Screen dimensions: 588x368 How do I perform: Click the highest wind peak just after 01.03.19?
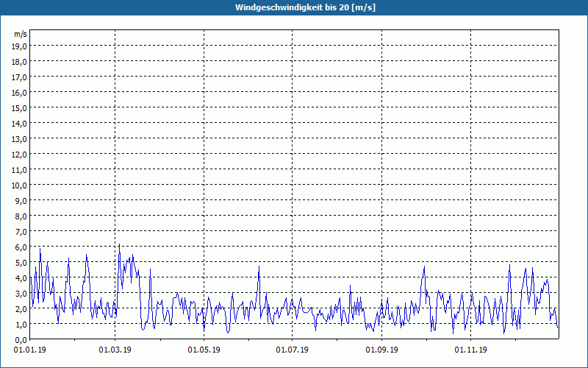tap(119, 245)
